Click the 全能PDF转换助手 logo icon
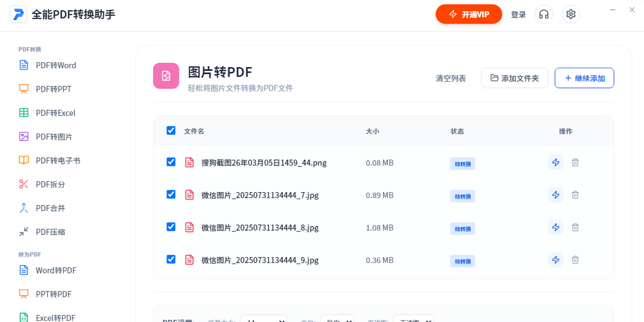Viewport: 644px width, 322px height. (18, 14)
